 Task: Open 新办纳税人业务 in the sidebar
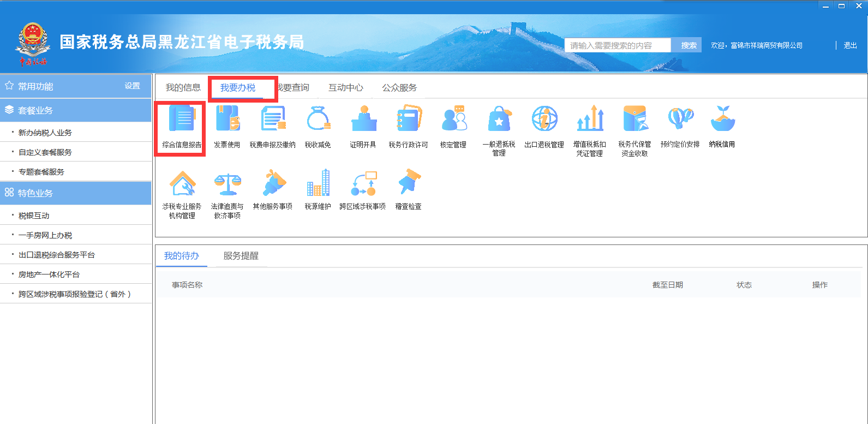coord(45,133)
